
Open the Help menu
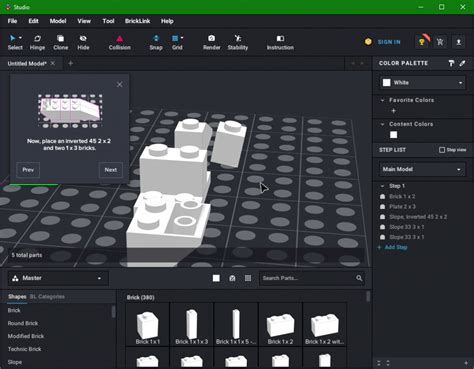tap(167, 21)
